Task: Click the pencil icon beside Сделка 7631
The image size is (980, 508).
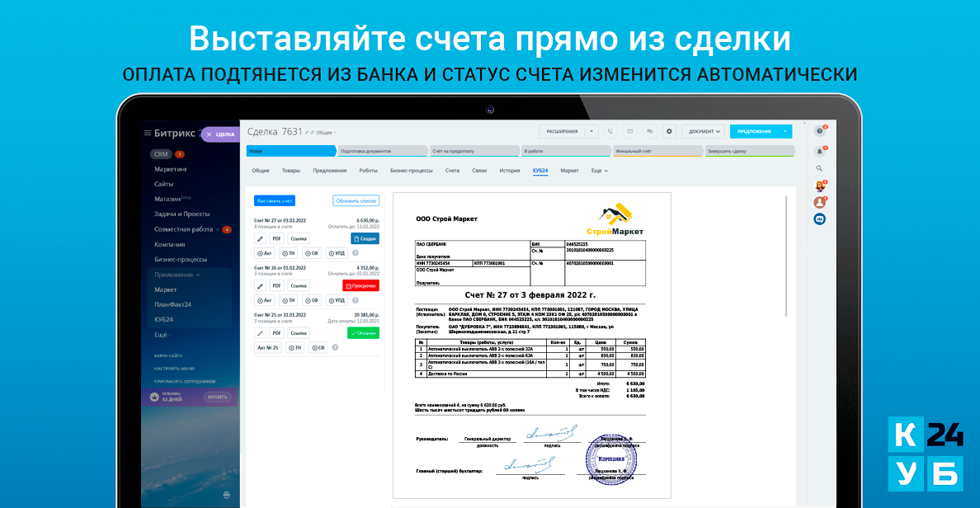Action: [x=307, y=133]
